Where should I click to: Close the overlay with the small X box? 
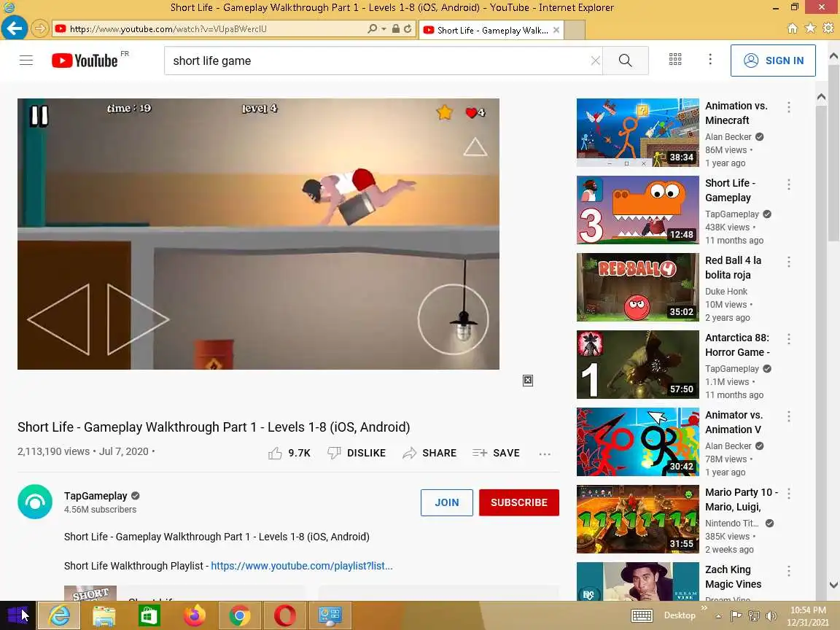[x=528, y=381]
